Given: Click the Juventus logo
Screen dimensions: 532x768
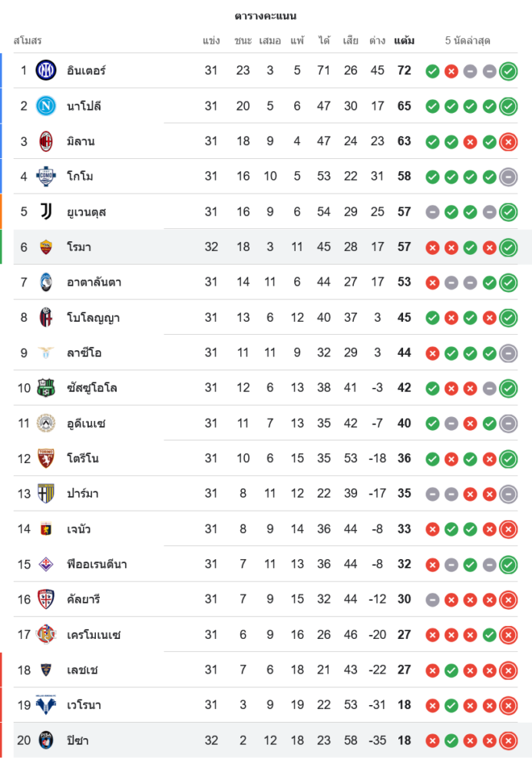Looking at the screenshot, I should coord(46,212).
